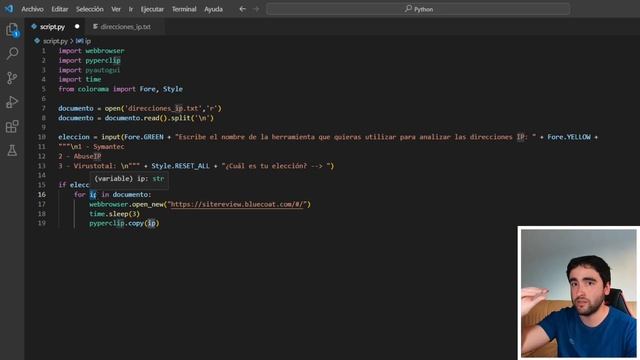Click 'Fore.YELLOW' on line 10
Viewport: 640px width, 360px height.
(x=569, y=137)
